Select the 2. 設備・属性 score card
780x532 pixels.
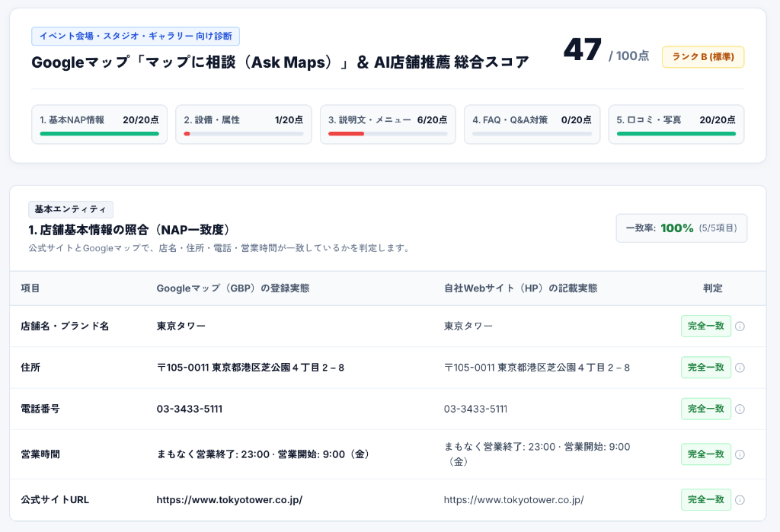244,124
